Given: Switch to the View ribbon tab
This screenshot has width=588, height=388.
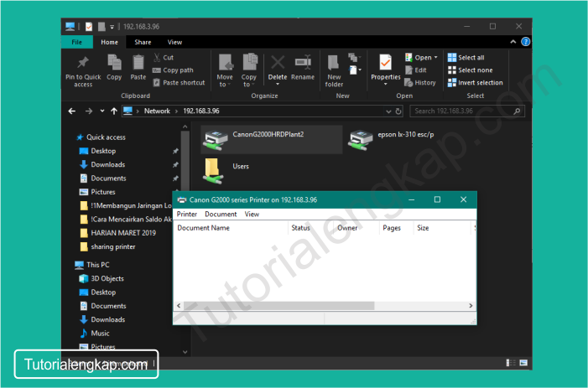Looking at the screenshot, I should [174, 42].
